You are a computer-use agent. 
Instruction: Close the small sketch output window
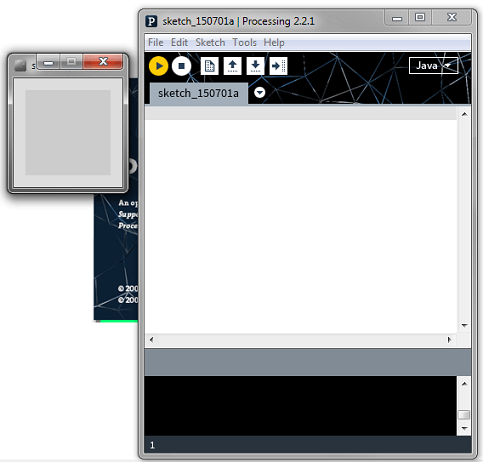click(x=103, y=61)
